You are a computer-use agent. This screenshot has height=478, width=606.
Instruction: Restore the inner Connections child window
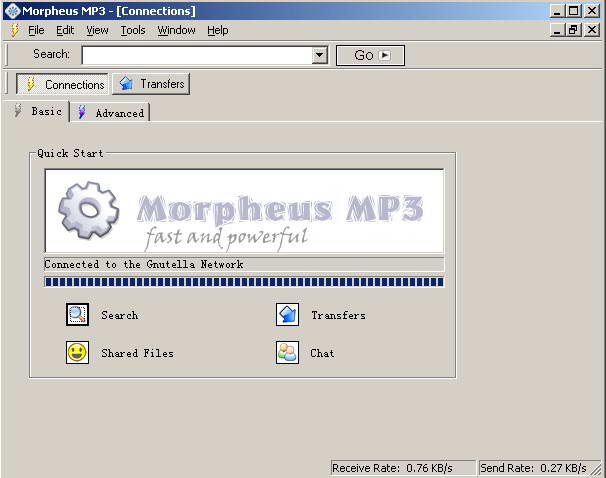coord(574,30)
